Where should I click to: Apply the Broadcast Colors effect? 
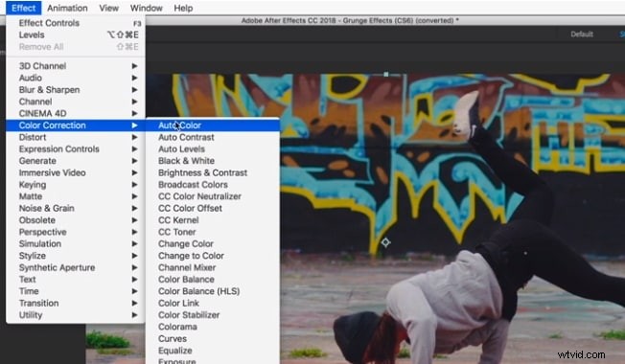213,185
